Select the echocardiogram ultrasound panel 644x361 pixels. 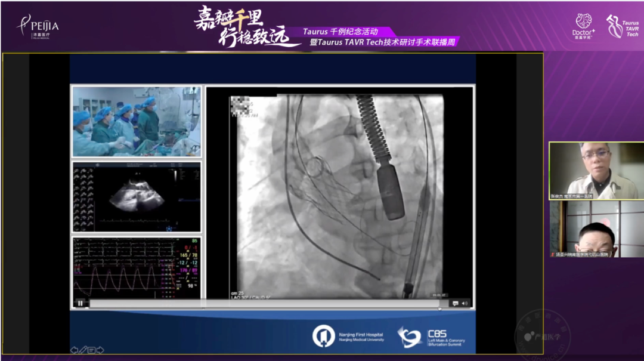pyautogui.click(x=137, y=197)
